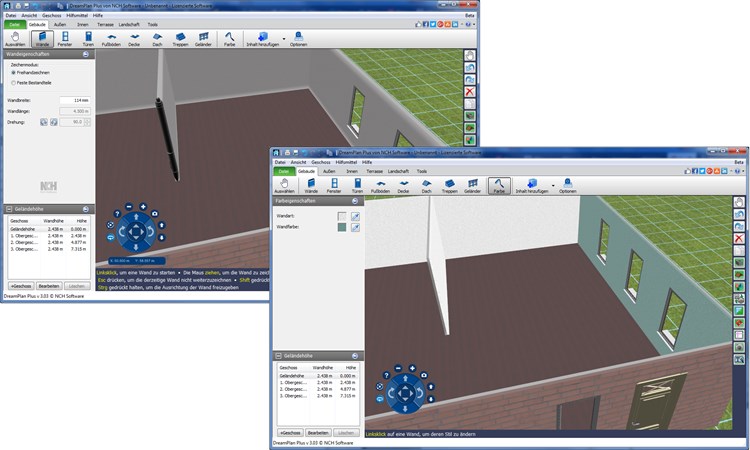This screenshot has width=750, height=450.
Task: Click Facebook share icon in back window
Action: pos(425,24)
